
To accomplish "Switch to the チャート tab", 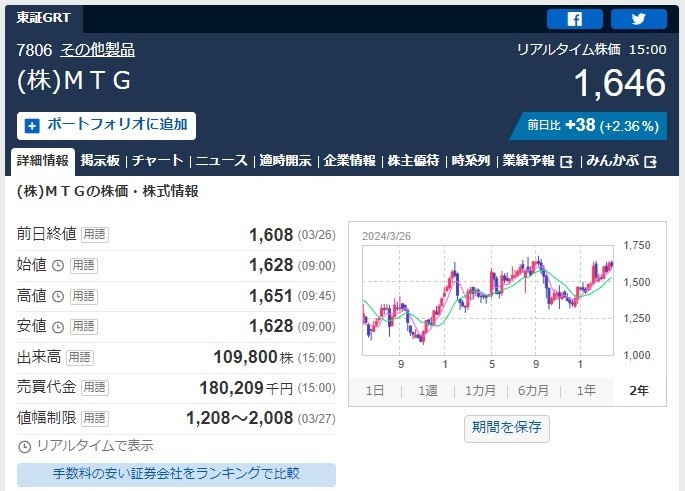I will (157, 161).
